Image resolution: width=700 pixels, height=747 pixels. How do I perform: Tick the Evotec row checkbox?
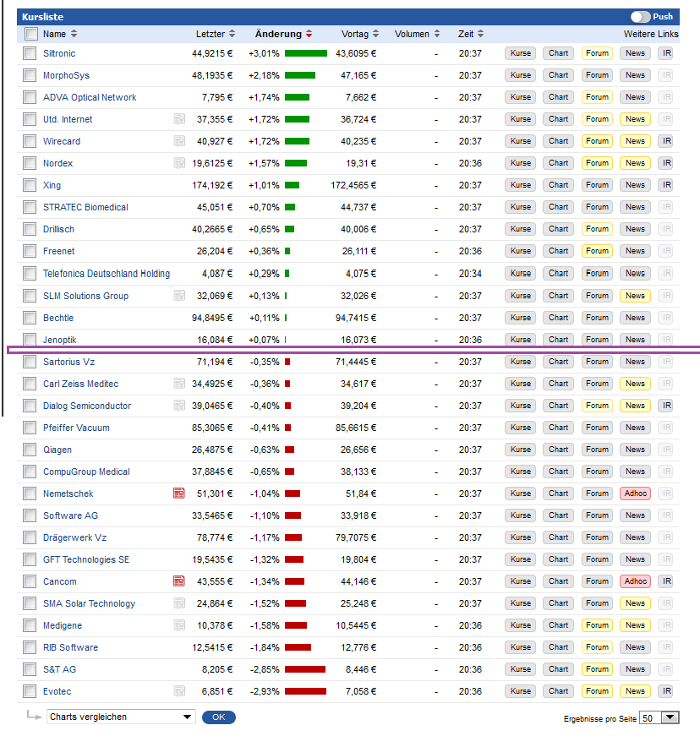[30, 690]
